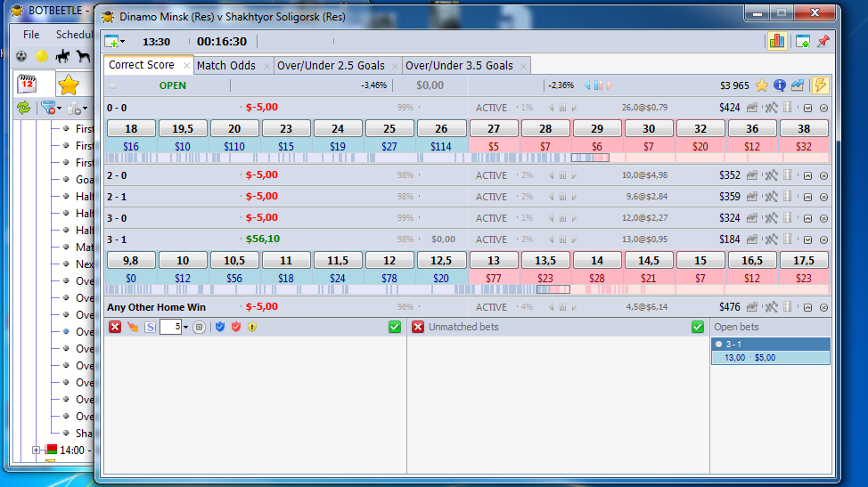The width and height of the screenshot is (868, 487).
Task: Open the favorites star panel in BOTBEETLE
Action: tap(68, 85)
